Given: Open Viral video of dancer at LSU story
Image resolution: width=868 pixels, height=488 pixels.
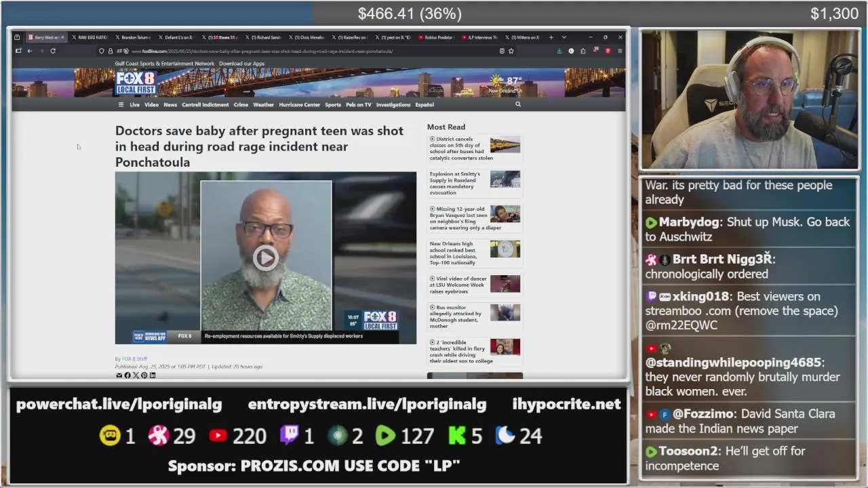Looking at the screenshot, I should pos(458,285).
